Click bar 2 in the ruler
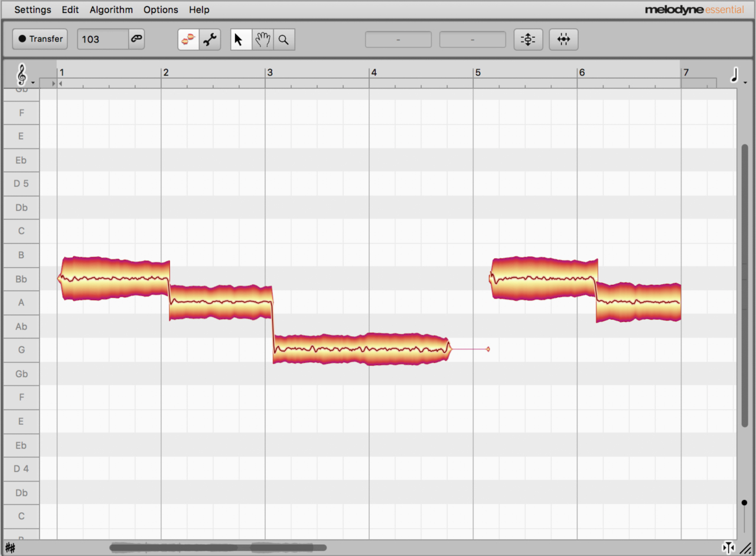The width and height of the screenshot is (756, 556). pyautogui.click(x=166, y=73)
